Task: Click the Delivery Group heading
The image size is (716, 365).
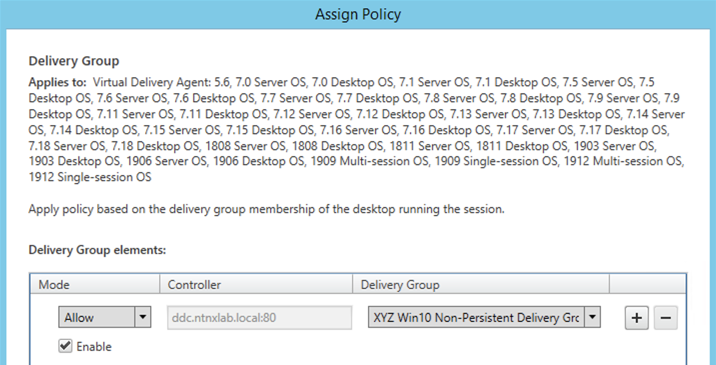Action: coord(74,61)
